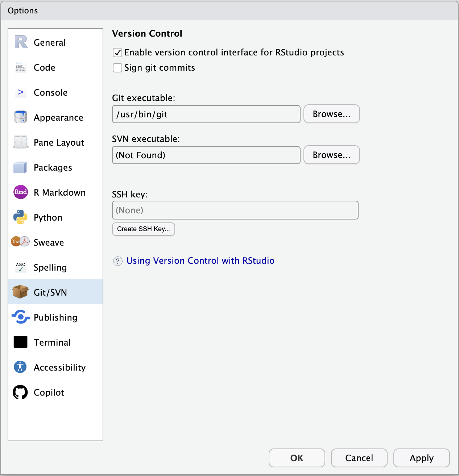The width and height of the screenshot is (459, 476).
Task: Select the Pane Layout grid icon
Action: click(21, 142)
